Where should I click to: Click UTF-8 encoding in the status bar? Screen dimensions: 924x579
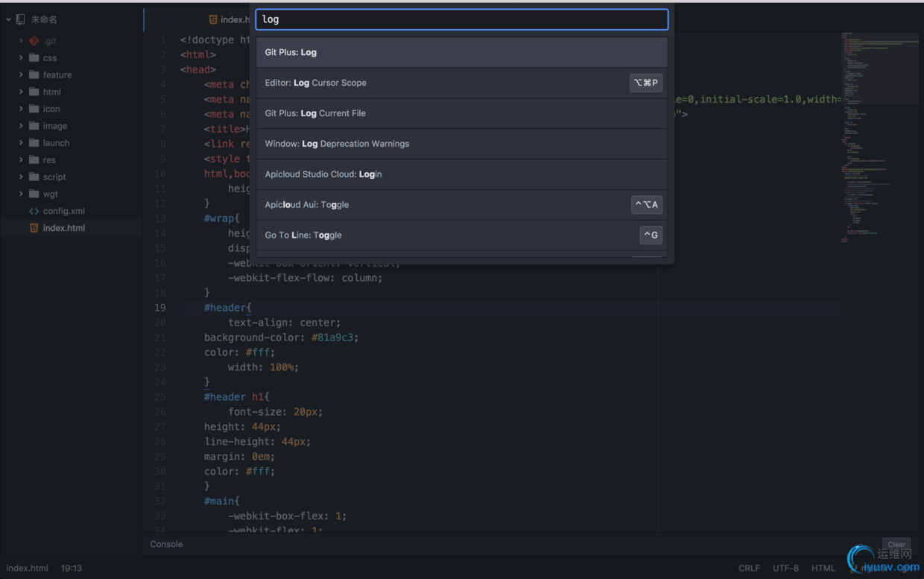pyautogui.click(x=785, y=568)
